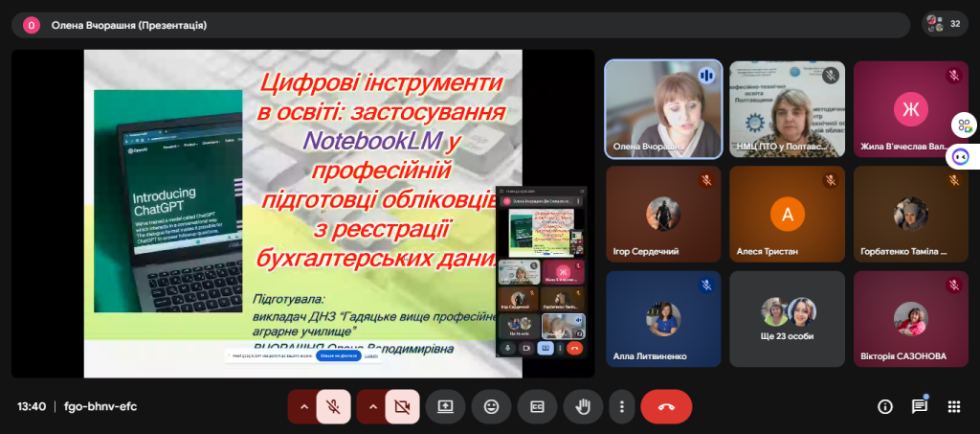Open the raise hand control

(x=583, y=406)
